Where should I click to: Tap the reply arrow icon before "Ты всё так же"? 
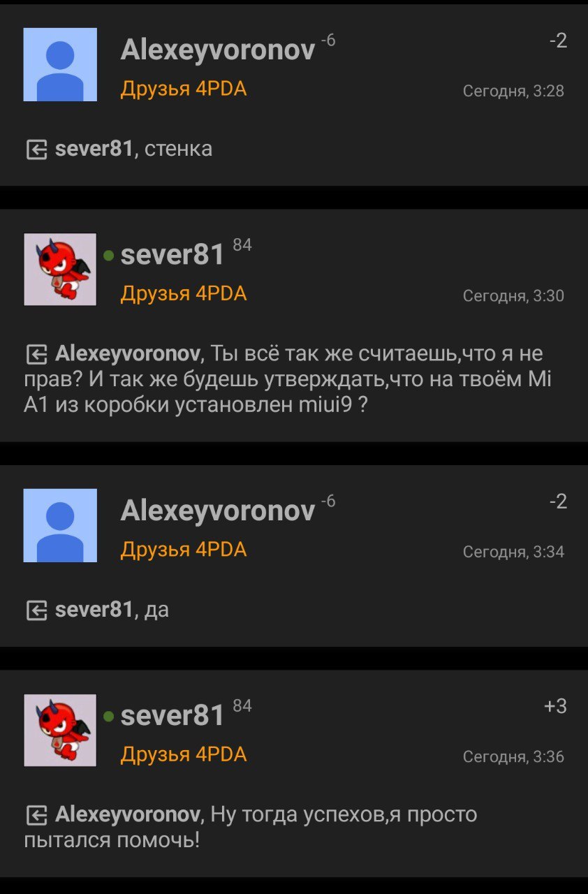tap(36, 354)
